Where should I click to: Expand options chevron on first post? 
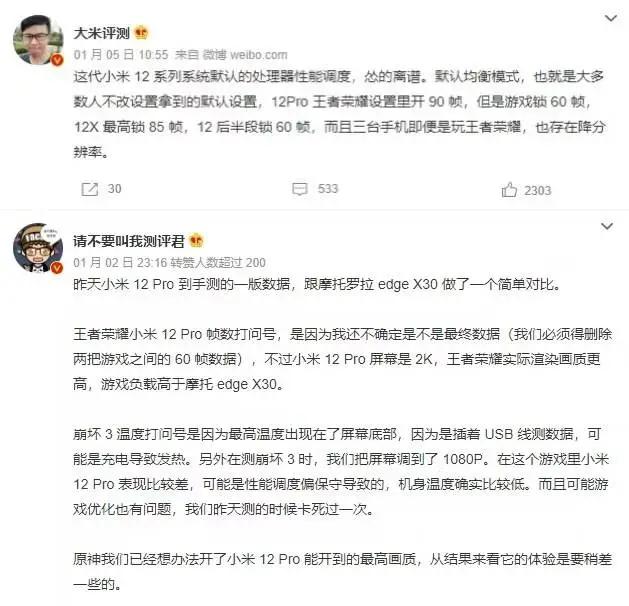pos(611,18)
